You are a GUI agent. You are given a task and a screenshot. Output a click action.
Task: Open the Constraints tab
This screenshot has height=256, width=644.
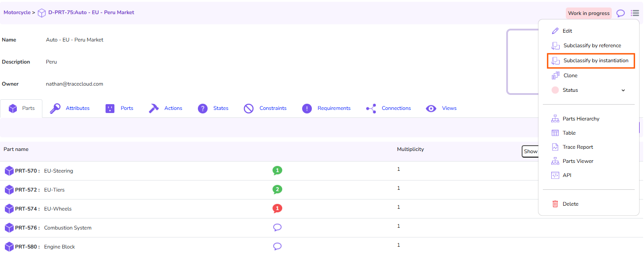(265, 108)
